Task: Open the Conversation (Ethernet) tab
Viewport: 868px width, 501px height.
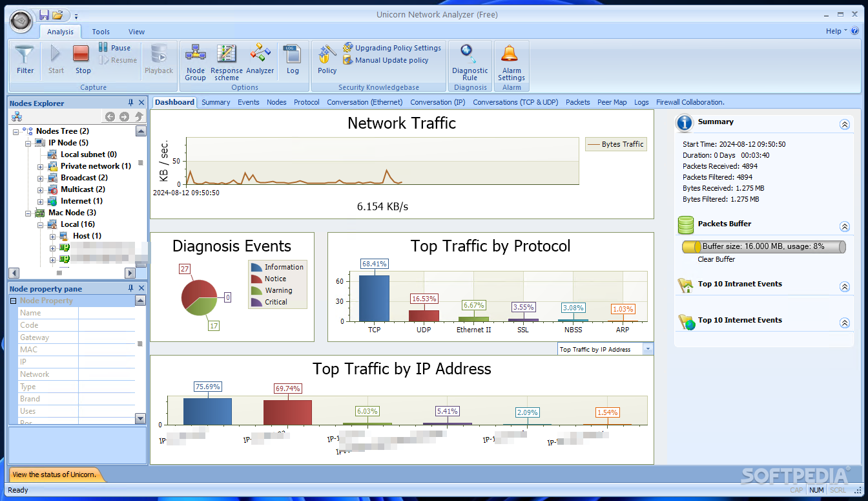Action: pos(365,102)
